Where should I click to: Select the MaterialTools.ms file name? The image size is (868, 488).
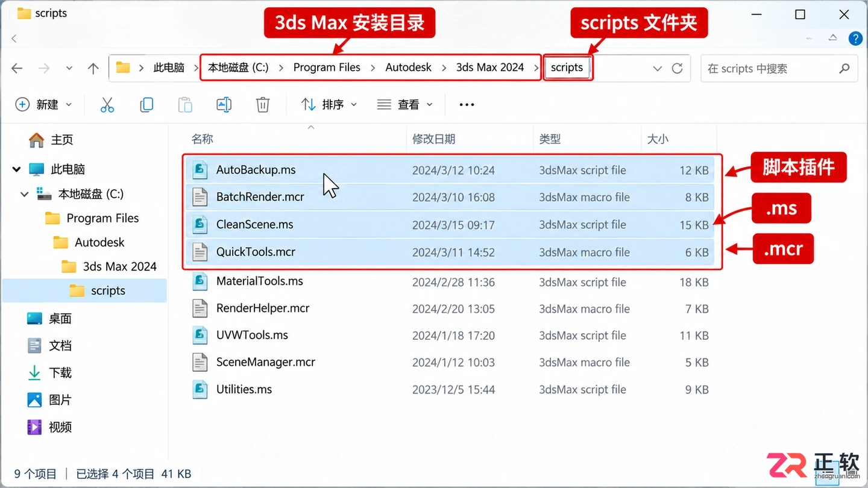260,281
